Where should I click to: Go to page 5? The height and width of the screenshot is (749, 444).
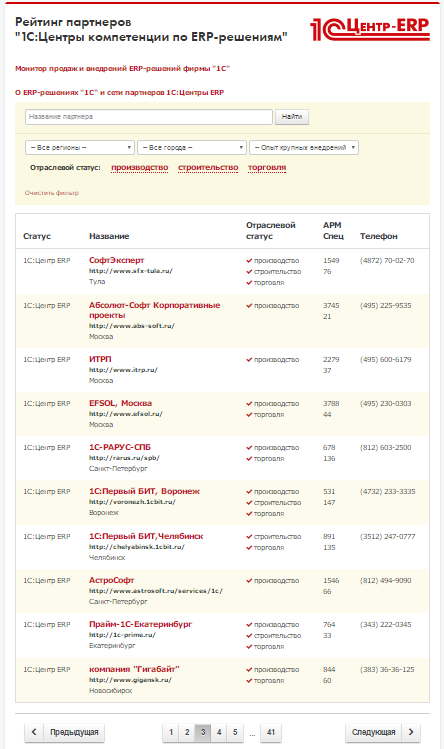[x=235, y=732]
